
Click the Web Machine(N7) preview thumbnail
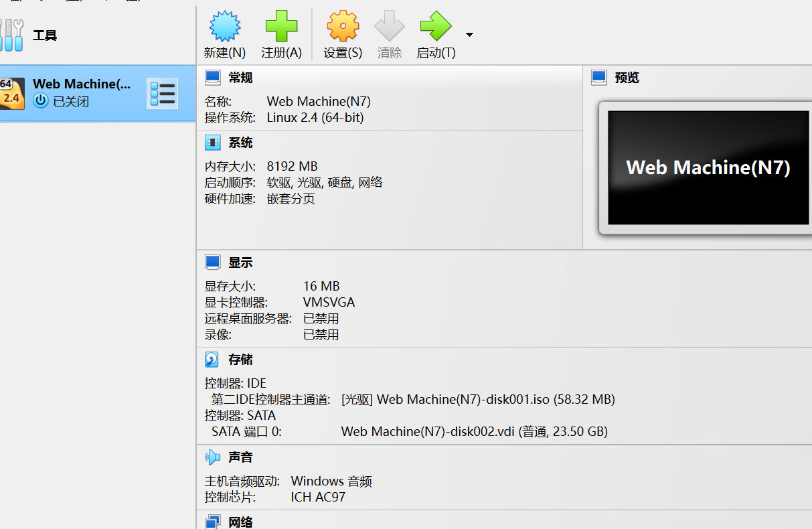(708, 167)
